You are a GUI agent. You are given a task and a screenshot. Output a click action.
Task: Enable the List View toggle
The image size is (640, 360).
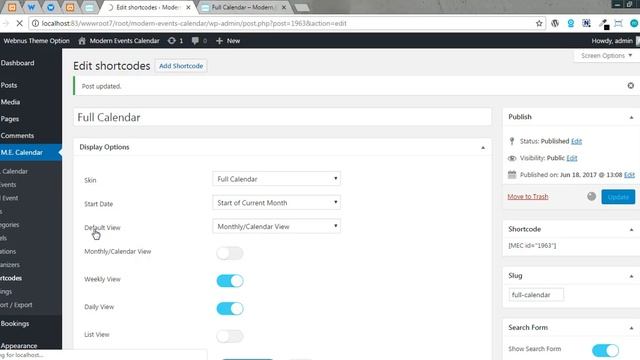pyautogui.click(x=230, y=336)
